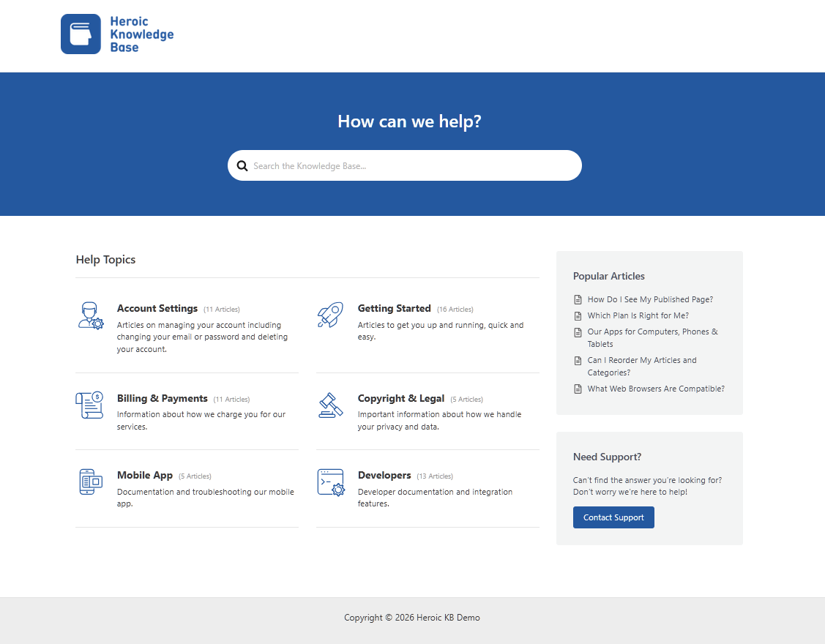
Task: Click the (11 Articles) count beside Account Settings
Action: point(222,310)
